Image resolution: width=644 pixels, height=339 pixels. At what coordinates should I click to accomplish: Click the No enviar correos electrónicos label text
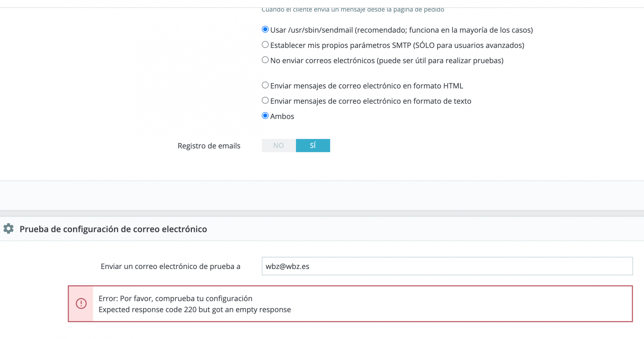pos(387,61)
